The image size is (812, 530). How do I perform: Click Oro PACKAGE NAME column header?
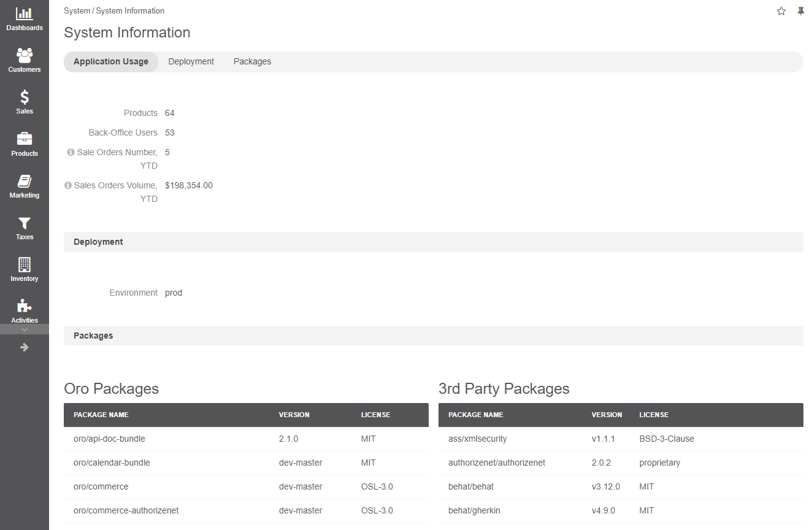[x=101, y=415]
